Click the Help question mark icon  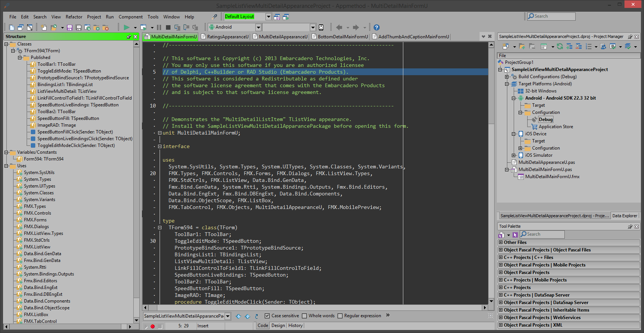(x=377, y=27)
